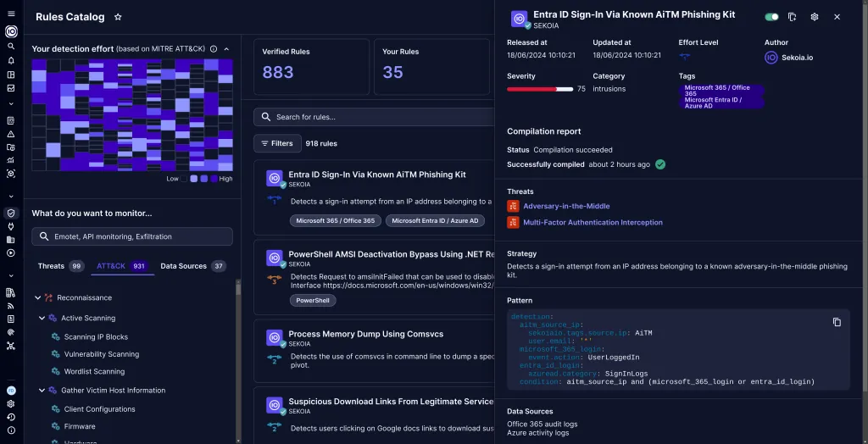
Task: Select Wordlist Scanning technique
Action: click(94, 371)
